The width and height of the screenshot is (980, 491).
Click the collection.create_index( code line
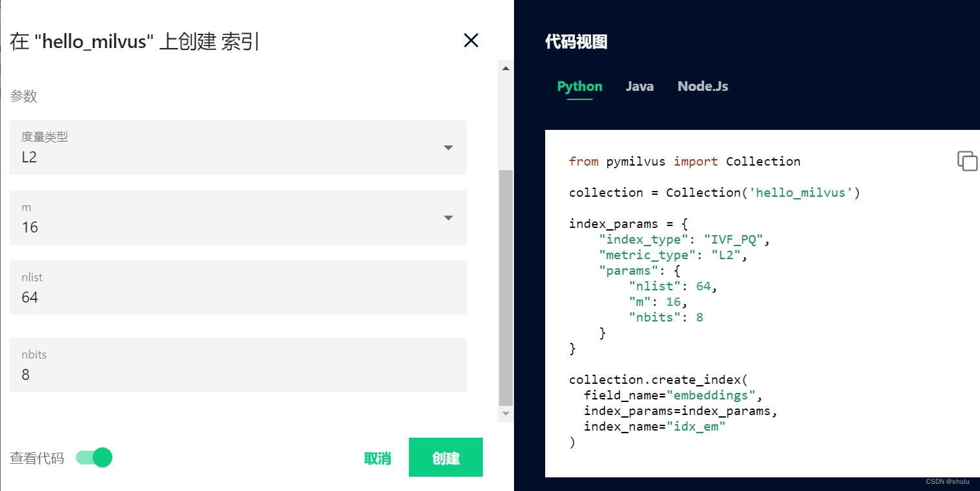tap(659, 380)
